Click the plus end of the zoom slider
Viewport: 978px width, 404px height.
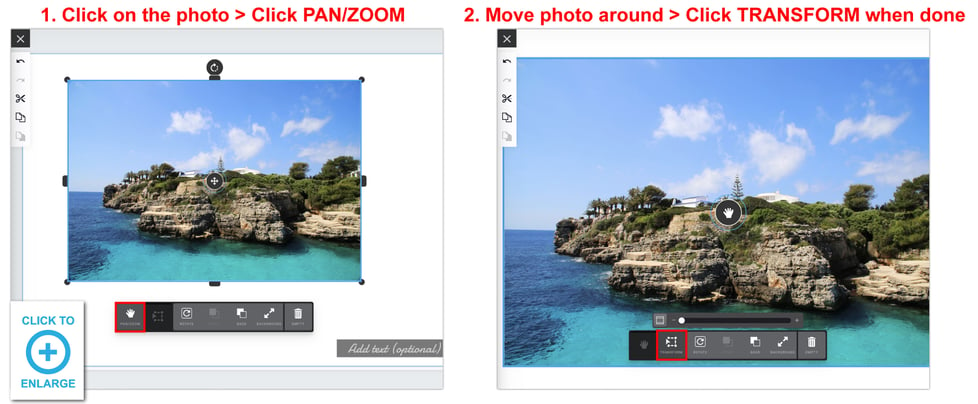click(x=796, y=320)
